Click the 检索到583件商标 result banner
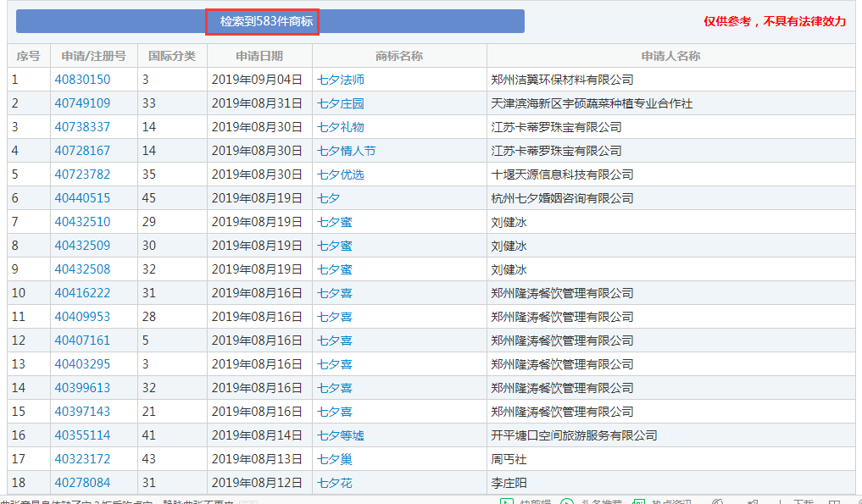This screenshot has width=862, height=504. tap(262, 21)
